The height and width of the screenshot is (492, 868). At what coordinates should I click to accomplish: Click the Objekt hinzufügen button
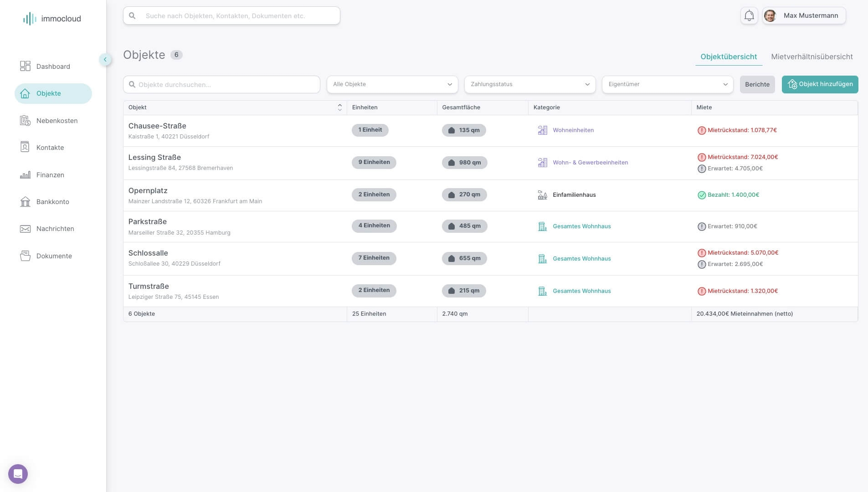point(820,84)
